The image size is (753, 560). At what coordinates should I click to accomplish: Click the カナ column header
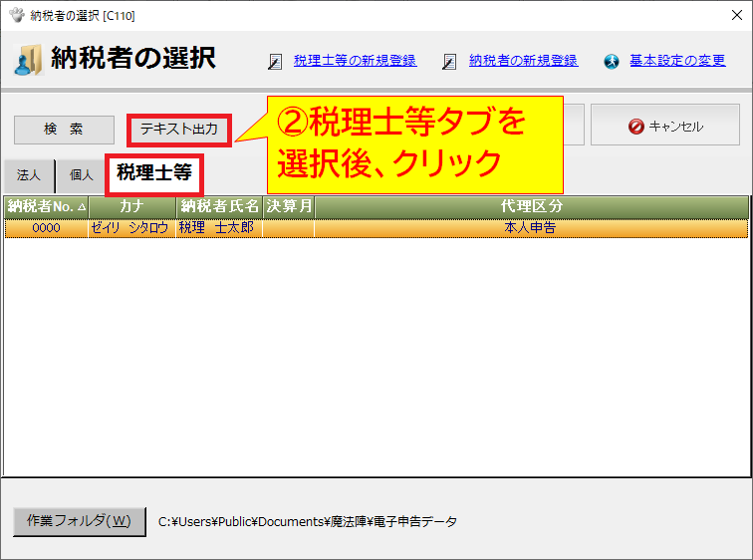coord(132,206)
